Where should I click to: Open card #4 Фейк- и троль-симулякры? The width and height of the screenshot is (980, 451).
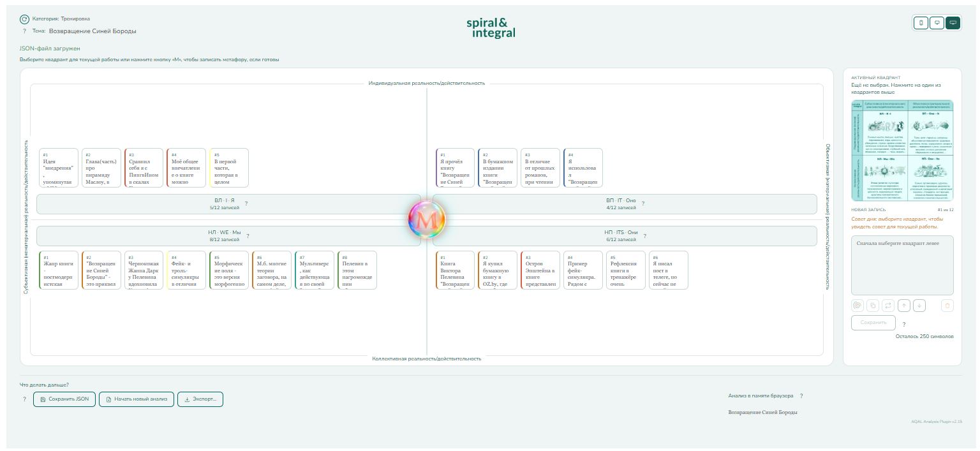pos(186,270)
